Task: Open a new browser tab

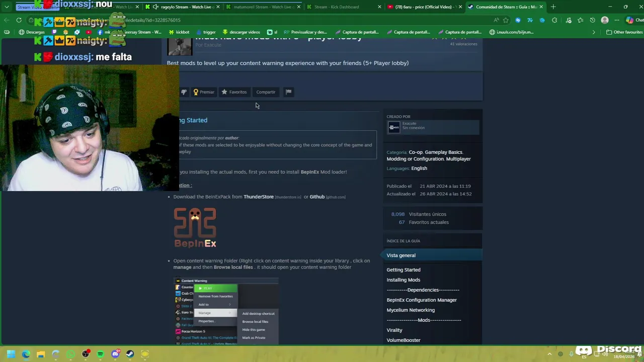Action: pyautogui.click(x=553, y=7)
